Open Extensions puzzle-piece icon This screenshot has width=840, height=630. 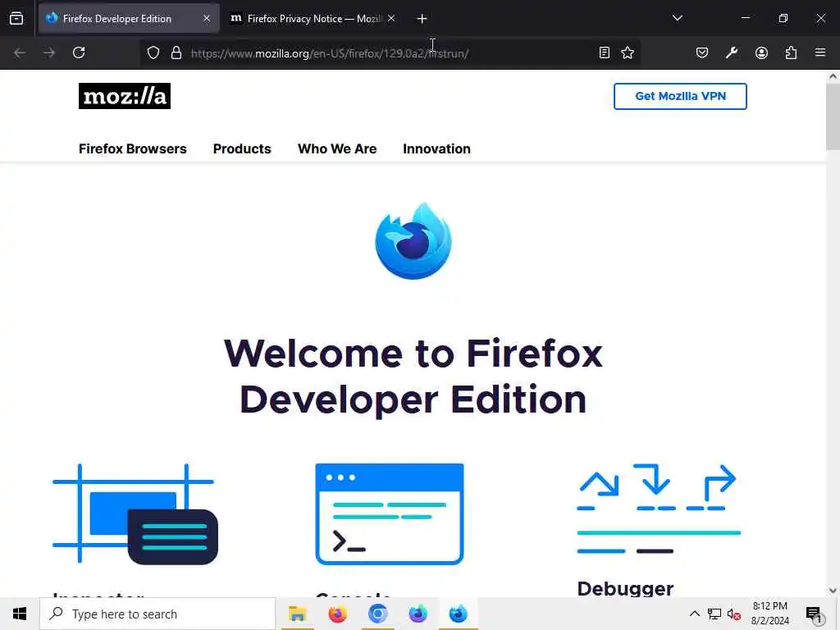791,52
